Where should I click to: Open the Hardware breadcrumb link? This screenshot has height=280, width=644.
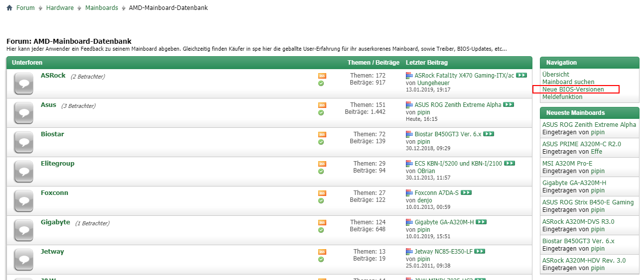pyautogui.click(x=60, y=8)
